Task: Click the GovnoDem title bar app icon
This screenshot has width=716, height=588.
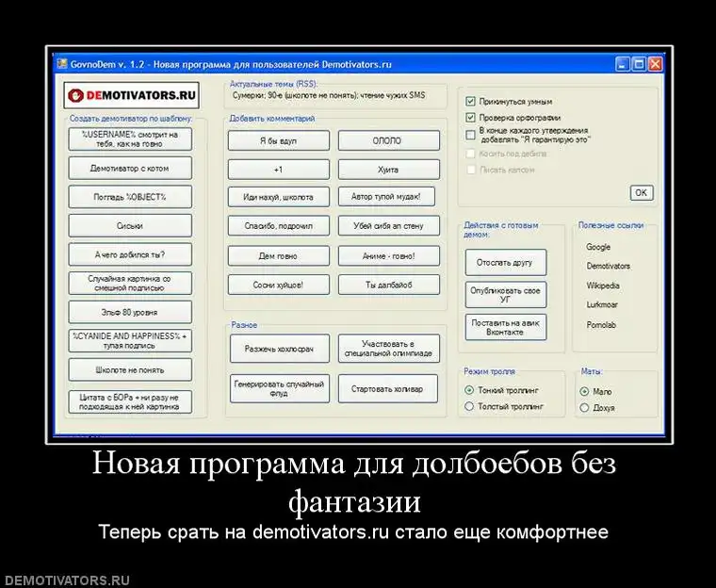Action: click(59, 64)
